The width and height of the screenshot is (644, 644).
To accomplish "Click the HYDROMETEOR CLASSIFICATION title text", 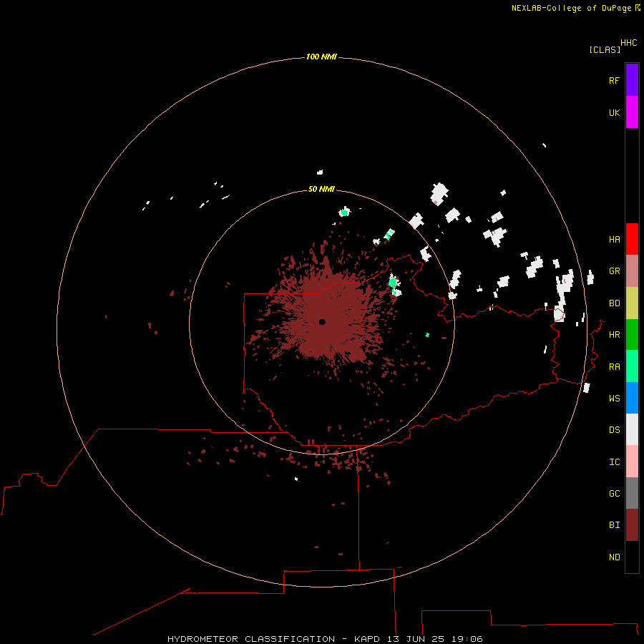I will 251,639.
